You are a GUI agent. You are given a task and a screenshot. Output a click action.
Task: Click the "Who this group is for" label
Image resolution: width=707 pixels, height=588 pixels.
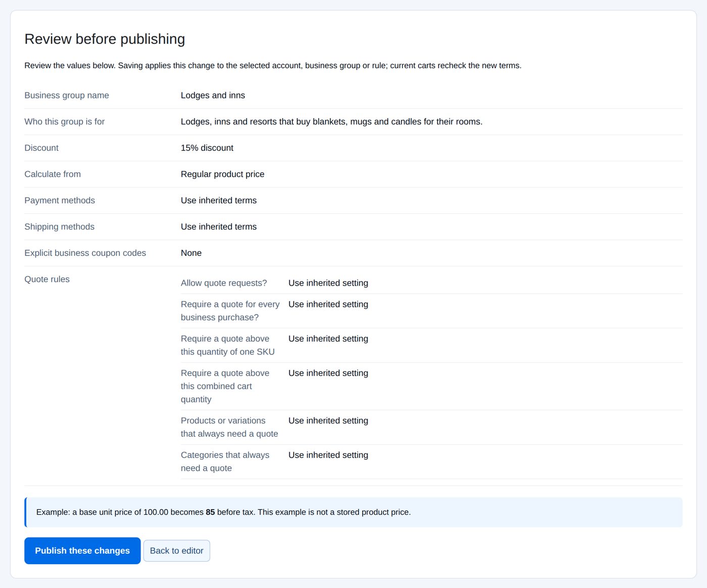[x=65, y=122]
